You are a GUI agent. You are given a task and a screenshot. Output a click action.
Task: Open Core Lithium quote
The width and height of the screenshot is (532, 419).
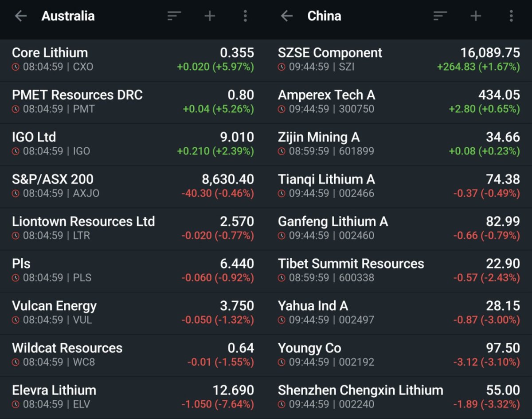pyautogui.click(x=133, y=60)
